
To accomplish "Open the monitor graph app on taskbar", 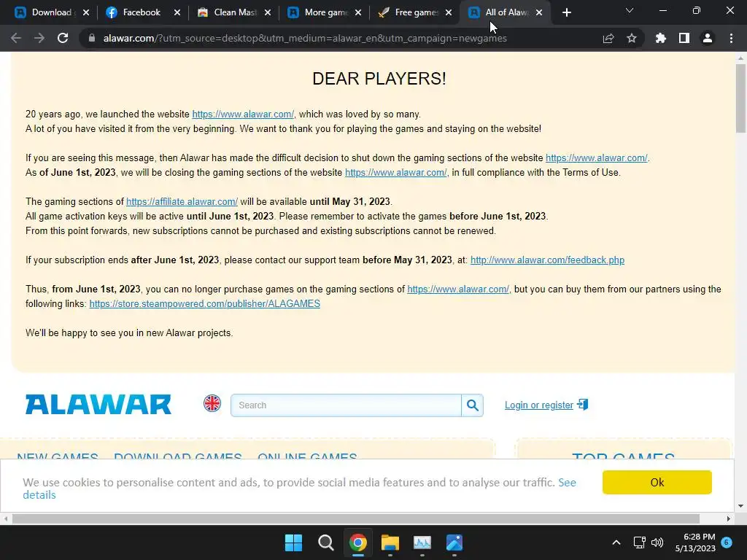I will [x=422, y=542].
